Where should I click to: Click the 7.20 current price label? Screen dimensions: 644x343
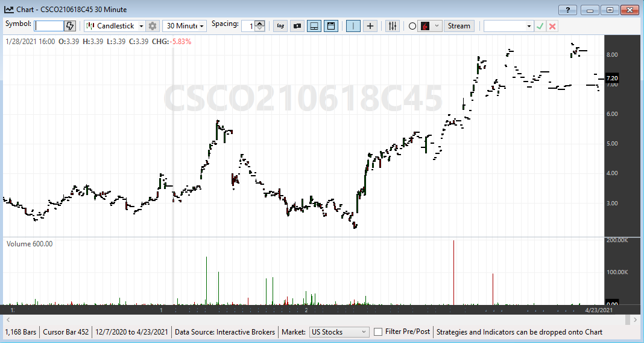pos(611,78)
